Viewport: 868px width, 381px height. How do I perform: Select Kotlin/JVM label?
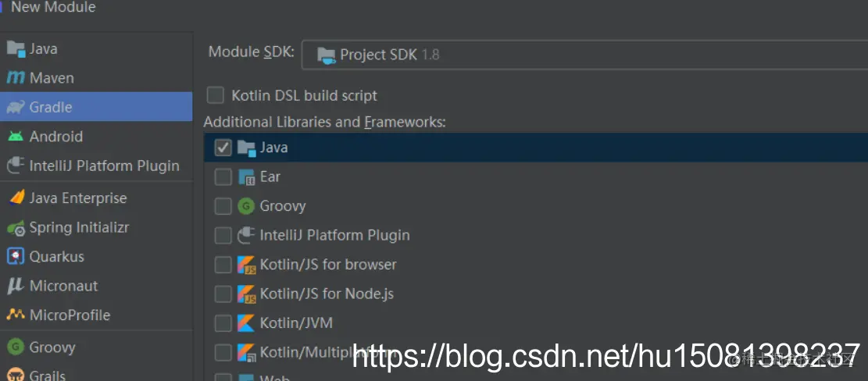click(297, 323)
